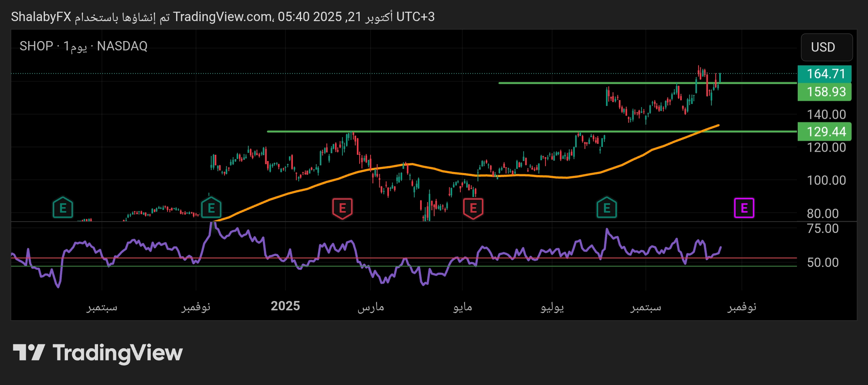Open the red earnings E marker before مارس
Image resolution: width=868 pixels, height=385 pixels.
point(342,208)
